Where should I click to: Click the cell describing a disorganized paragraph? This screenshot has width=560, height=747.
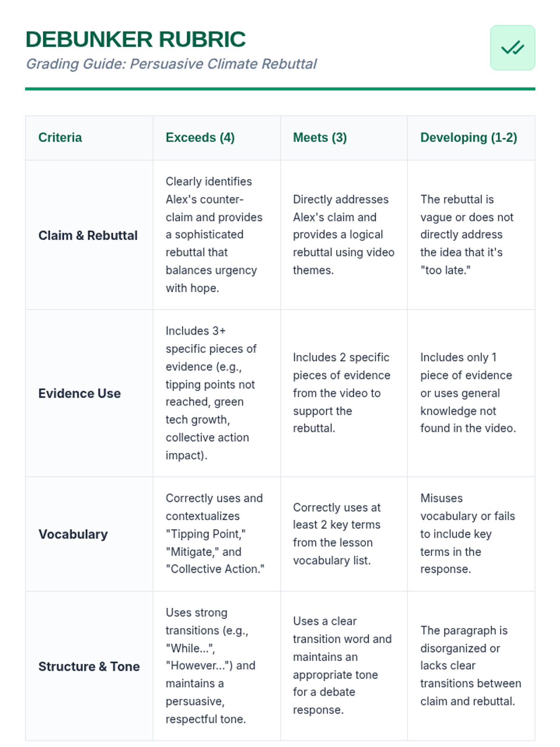point(471,666)
